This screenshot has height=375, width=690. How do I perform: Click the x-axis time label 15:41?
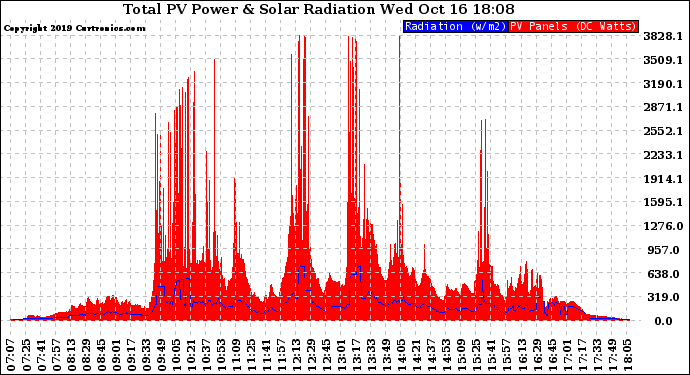[x=491, y=355]
